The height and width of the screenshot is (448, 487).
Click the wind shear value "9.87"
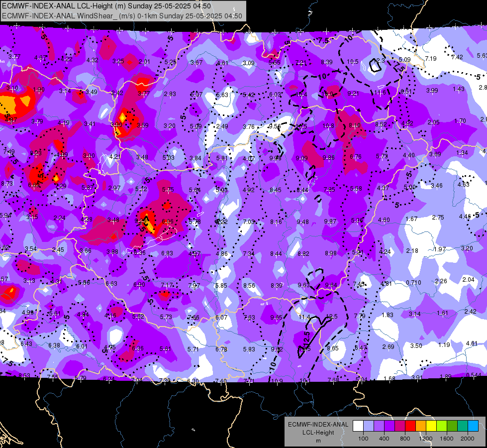click(x=330, y=221)
